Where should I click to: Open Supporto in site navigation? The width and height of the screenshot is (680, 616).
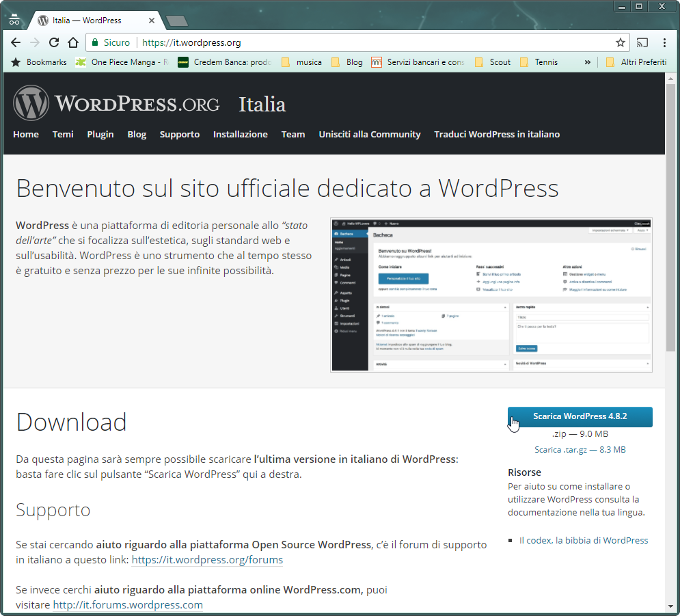[180, 135]
